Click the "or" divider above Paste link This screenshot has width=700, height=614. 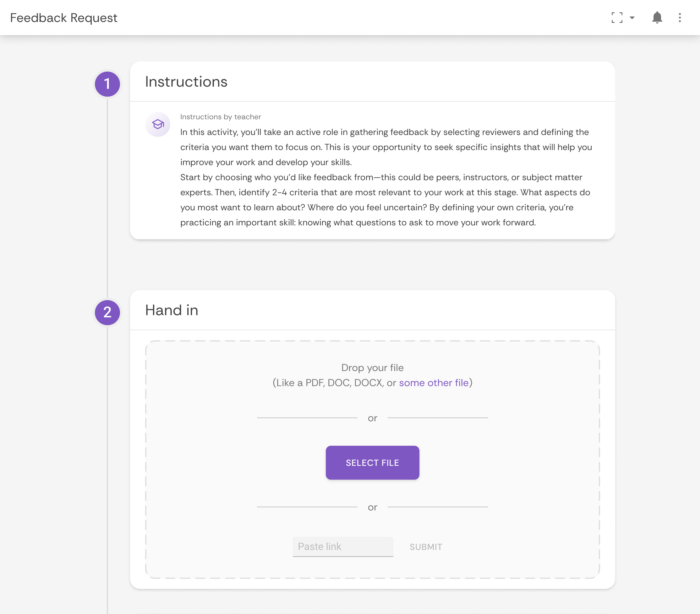click(372, 507)
